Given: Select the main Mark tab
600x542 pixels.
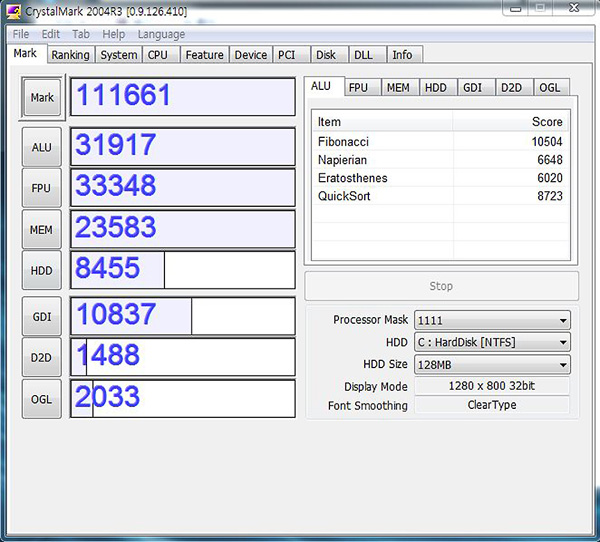Looking at the screenshot, I should tap(25, 53).
